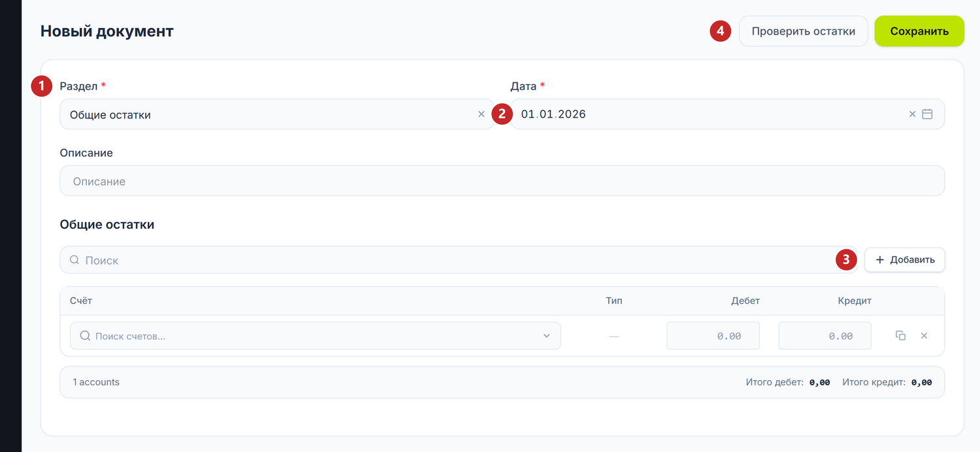Image resolution: width=980 pixels, height=452 pixels.
Task: Click the Дебет amount field
Action: coord(713,336)
